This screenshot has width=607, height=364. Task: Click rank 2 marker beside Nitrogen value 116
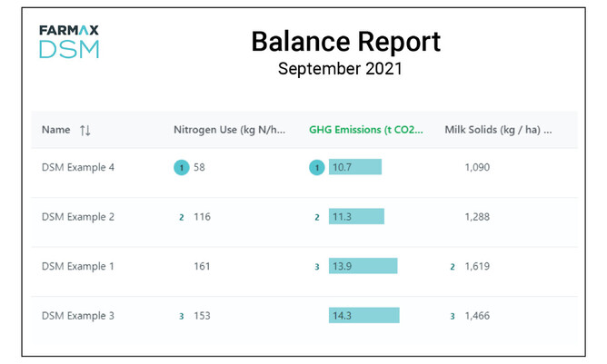182,218
